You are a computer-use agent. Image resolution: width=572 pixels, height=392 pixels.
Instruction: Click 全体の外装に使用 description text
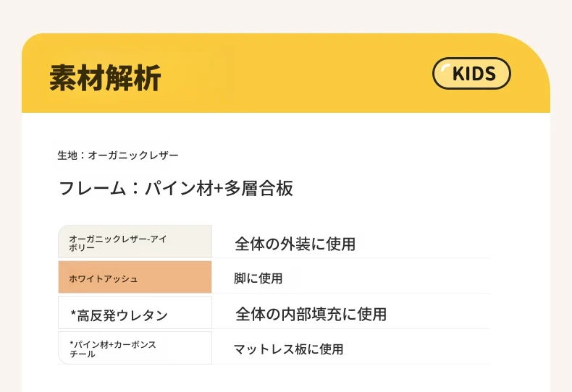pyautogui.click(x=295, y=244)
